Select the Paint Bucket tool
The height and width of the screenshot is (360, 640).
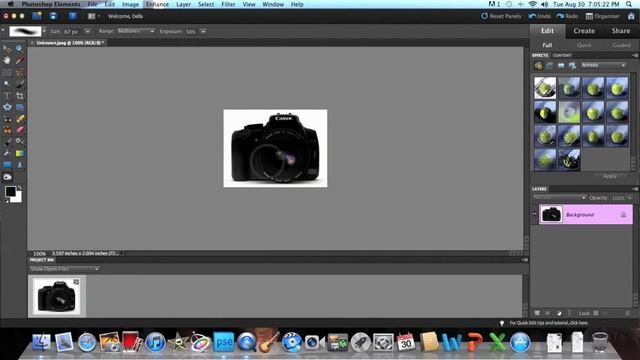click(7, 153)
